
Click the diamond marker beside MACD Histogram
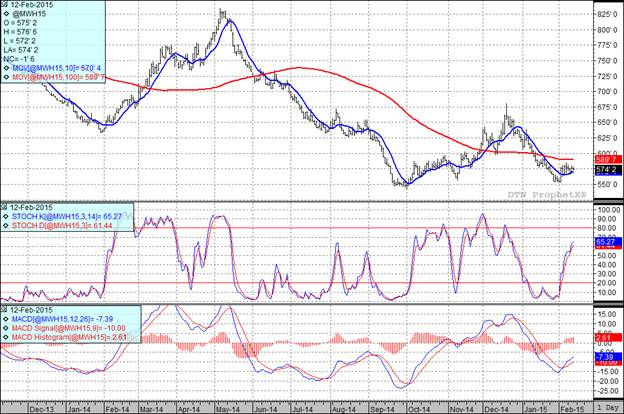[6, 338]
